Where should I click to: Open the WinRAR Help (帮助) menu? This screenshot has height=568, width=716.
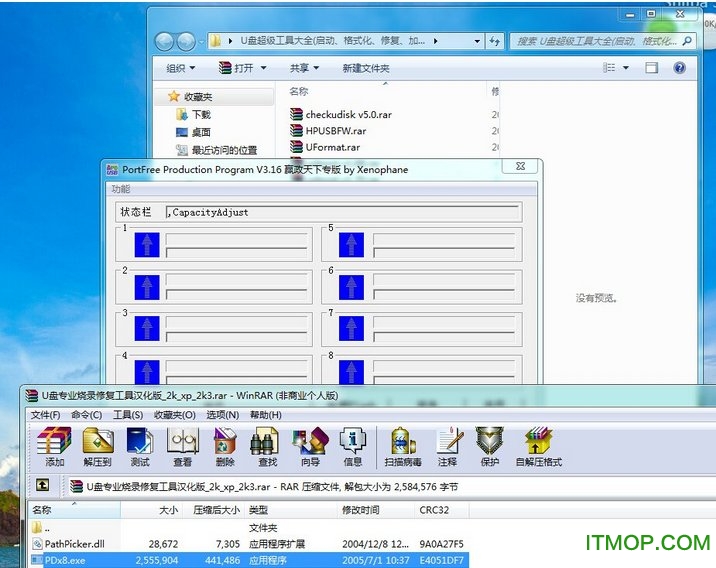click(x=265, y=415)
